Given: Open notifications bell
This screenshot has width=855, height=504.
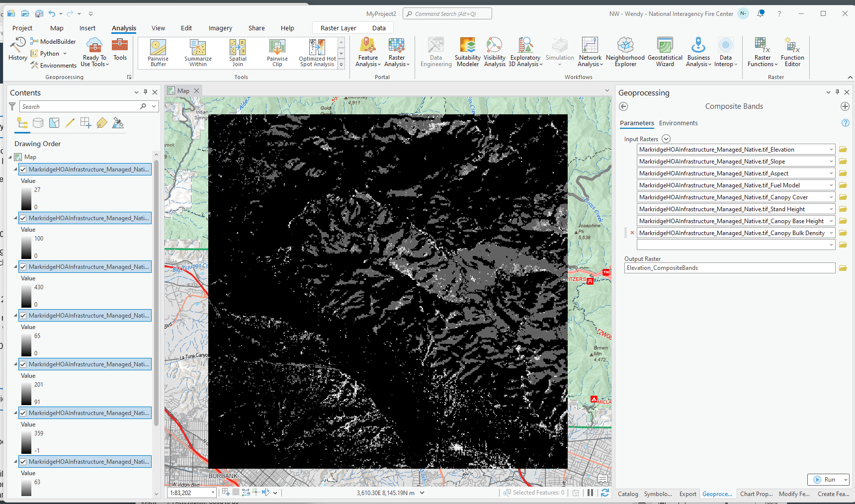Looking at the screenshot, I should pos(761,13).
